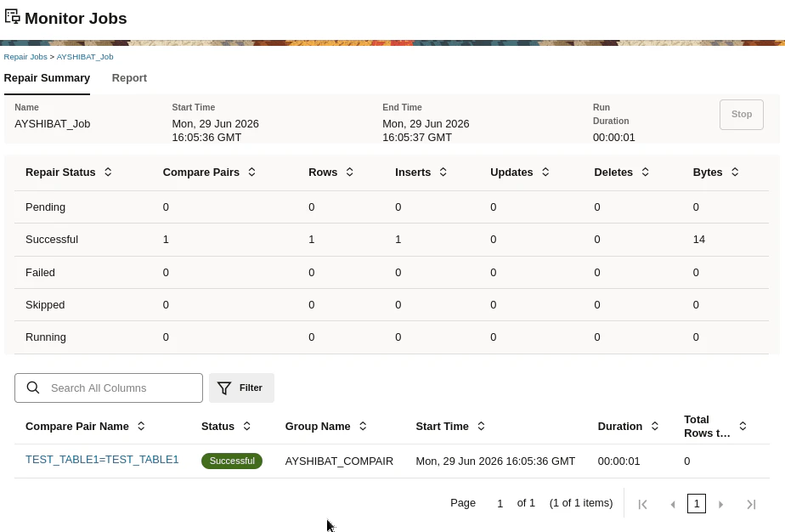
Task: Sort the lower table by Status
Action: click(247, 427)
